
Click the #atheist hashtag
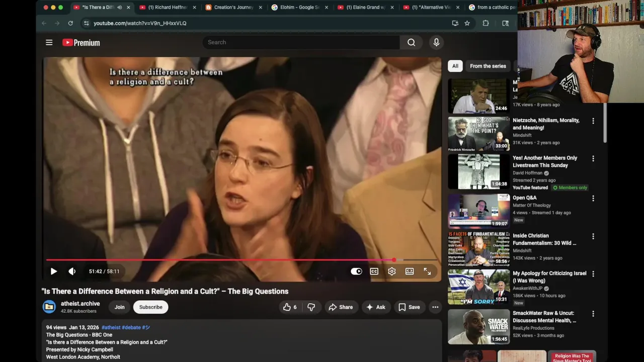111,327
